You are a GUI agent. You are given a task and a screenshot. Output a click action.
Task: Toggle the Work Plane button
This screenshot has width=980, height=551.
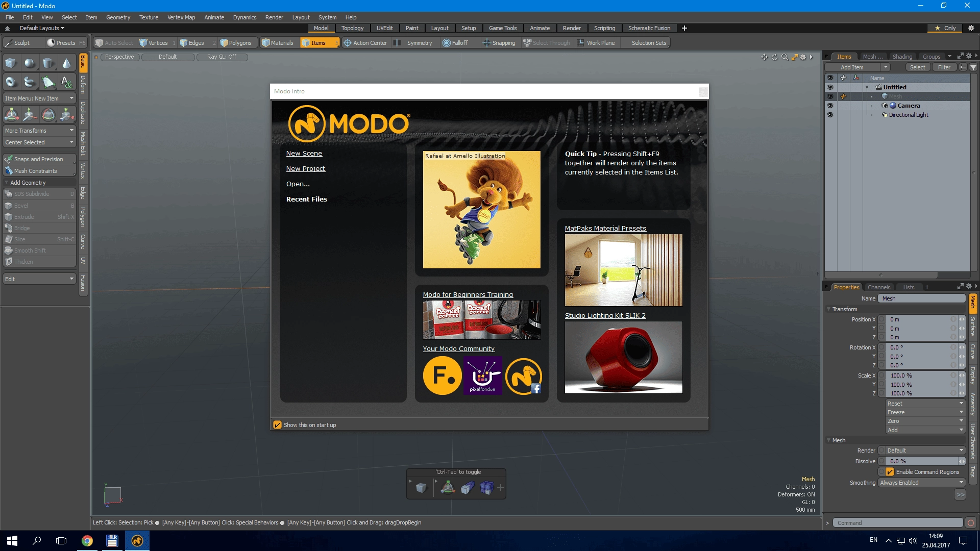click(x=596, y=43)
